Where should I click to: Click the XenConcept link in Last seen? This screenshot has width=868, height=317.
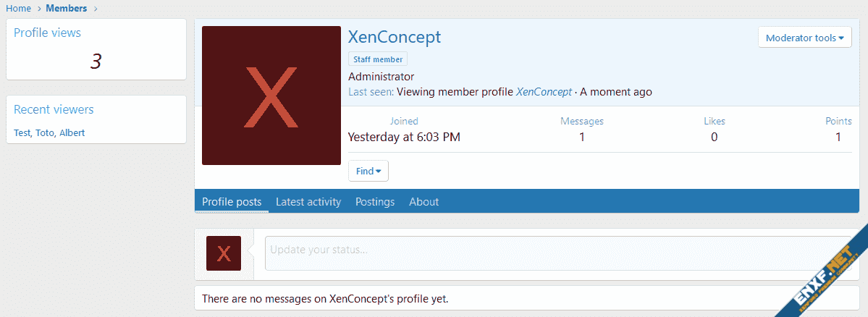click(543, 92)
